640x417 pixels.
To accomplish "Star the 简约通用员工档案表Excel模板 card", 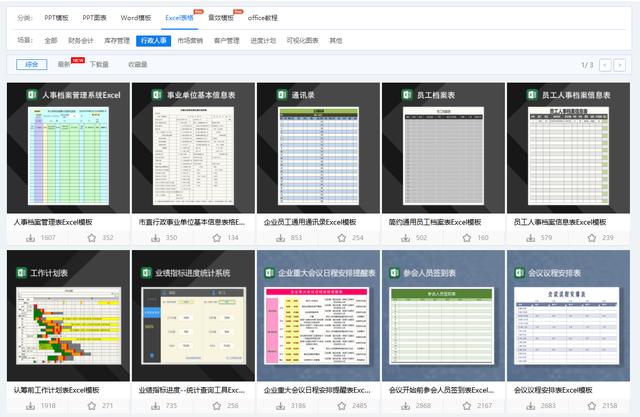I will (x=467, y=238).
